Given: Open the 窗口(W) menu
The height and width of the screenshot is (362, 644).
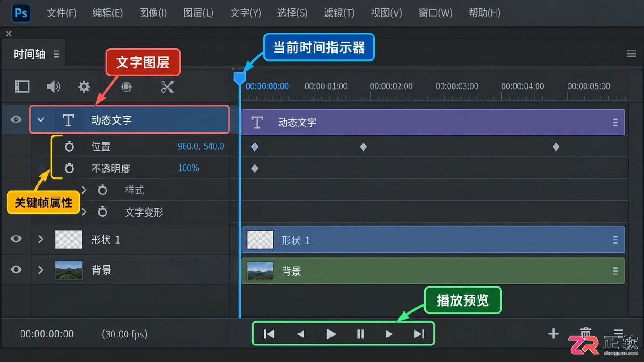Looking at the screenshot, I should pyautogui.click(x=436, y=13).
